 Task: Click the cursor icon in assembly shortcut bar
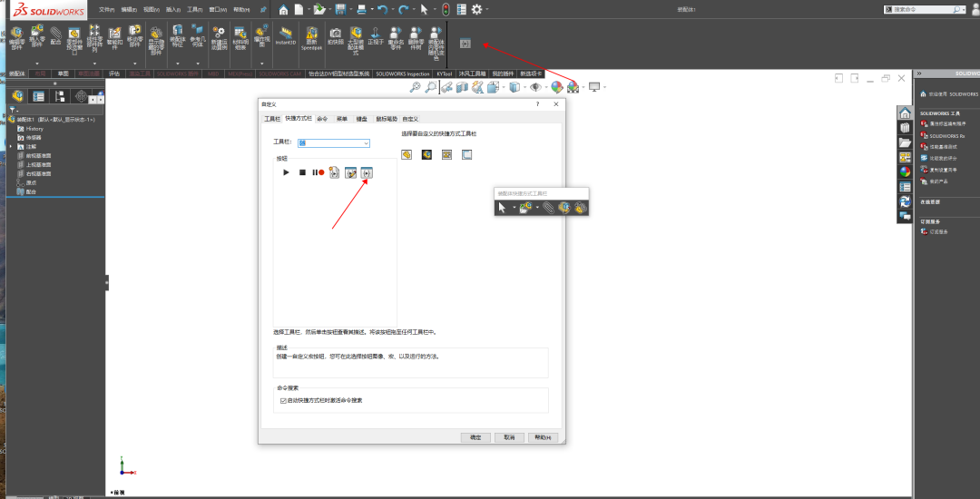[x=502, y=208]
